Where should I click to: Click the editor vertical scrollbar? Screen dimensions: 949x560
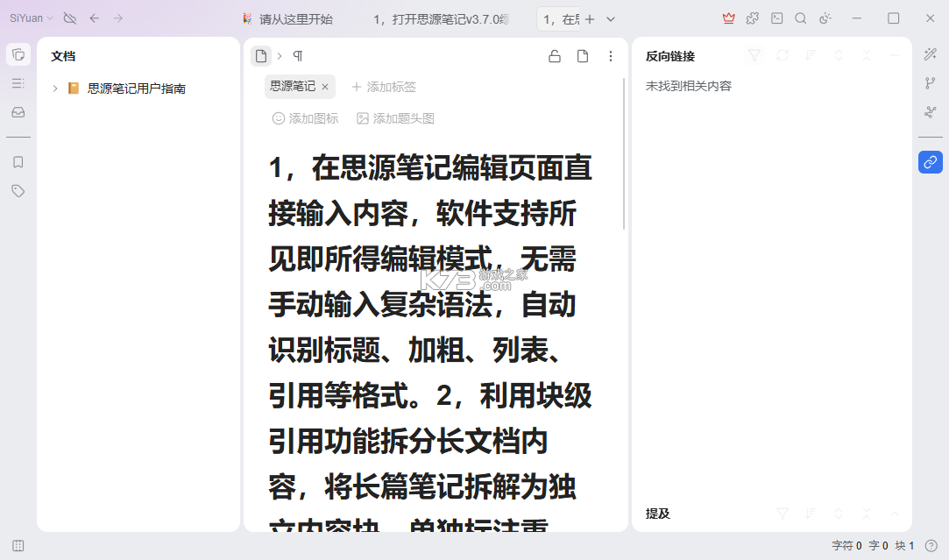[623, 153]
